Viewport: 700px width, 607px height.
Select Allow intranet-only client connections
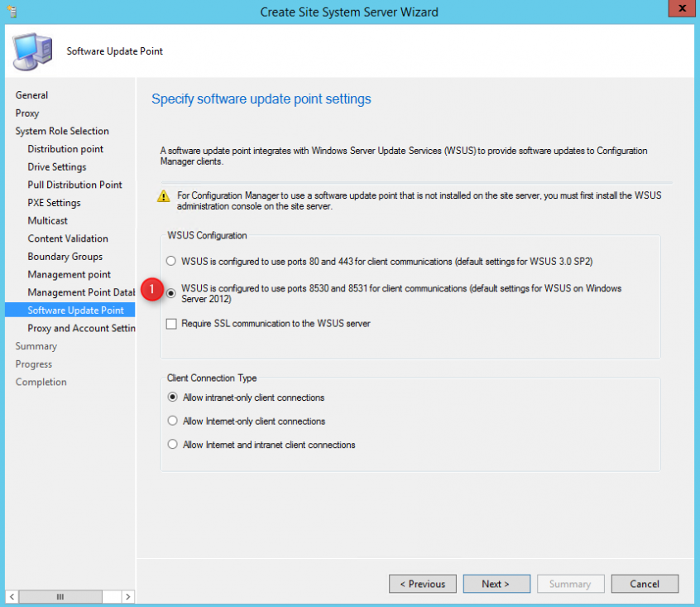coord(171,397)
